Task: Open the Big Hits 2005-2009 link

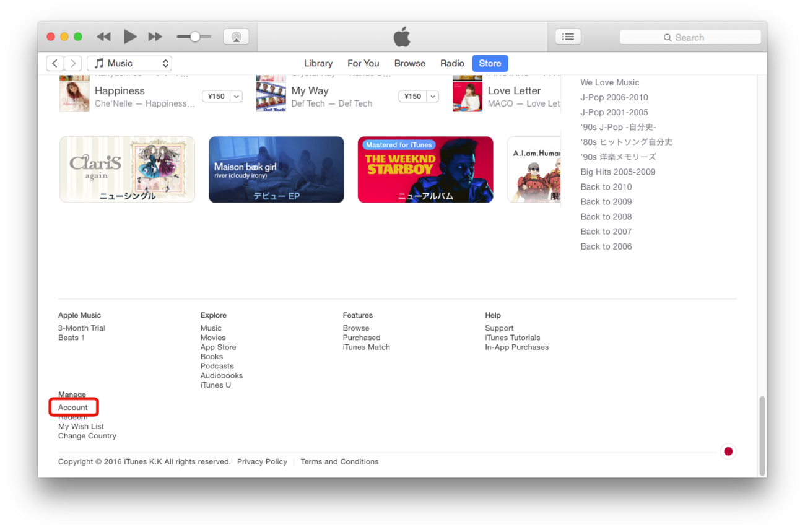Action: pyautogui.click(x=618, y=172)
